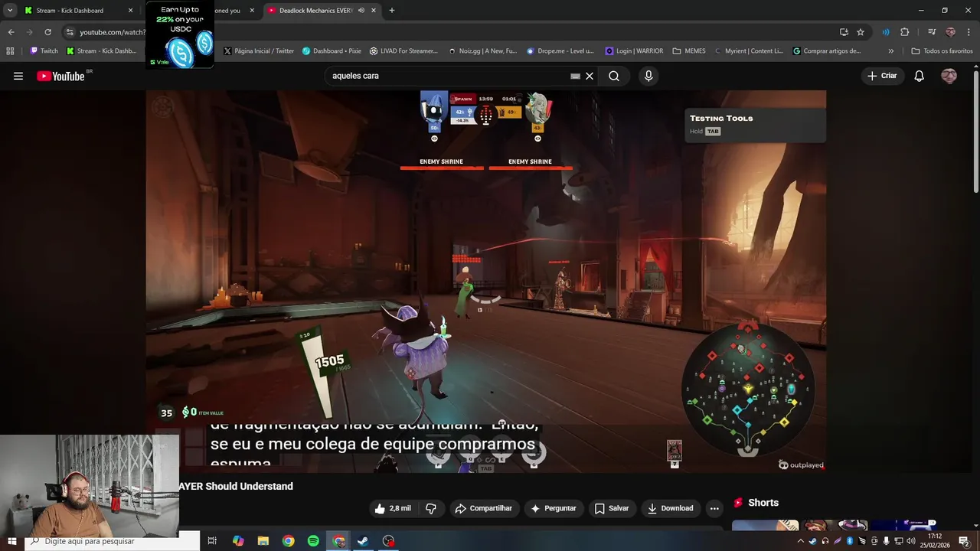The height and width of the screenshot is (551, 980).
Task: Mute the Deadlock Mechanics tab audio
Action: (361, 11)
